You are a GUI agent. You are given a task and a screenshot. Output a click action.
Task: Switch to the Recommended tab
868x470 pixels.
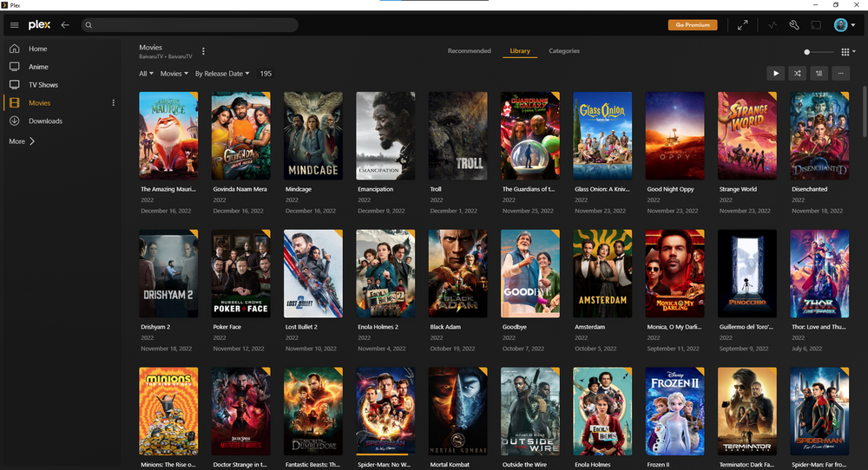[x=469, y=51]
